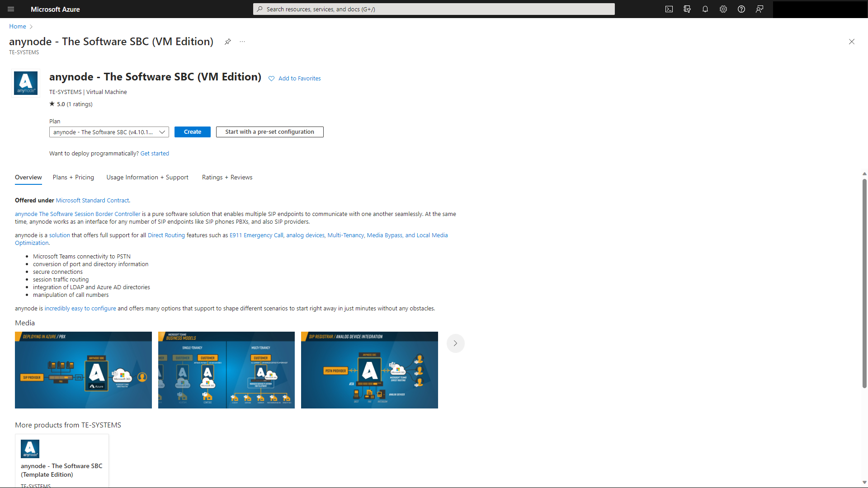Open the More options ellipsis beside title
The image size is (868, 488).
tap(242, 42)
